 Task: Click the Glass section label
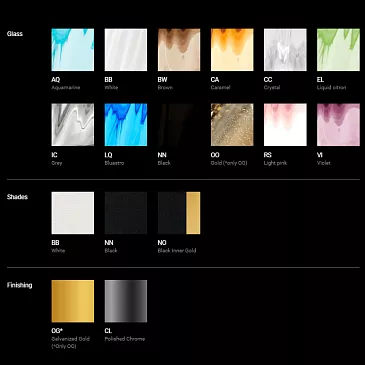[15, 34]
